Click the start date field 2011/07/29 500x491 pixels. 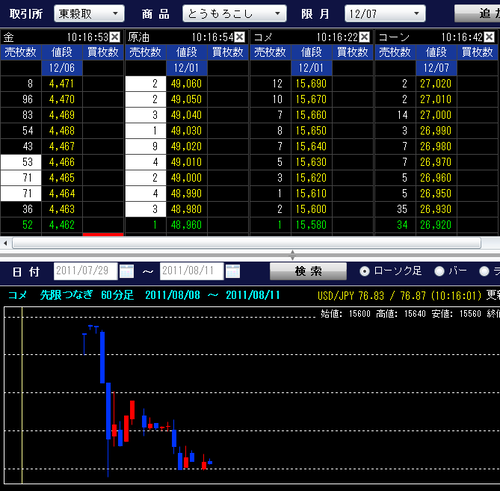tap(86, 271)
